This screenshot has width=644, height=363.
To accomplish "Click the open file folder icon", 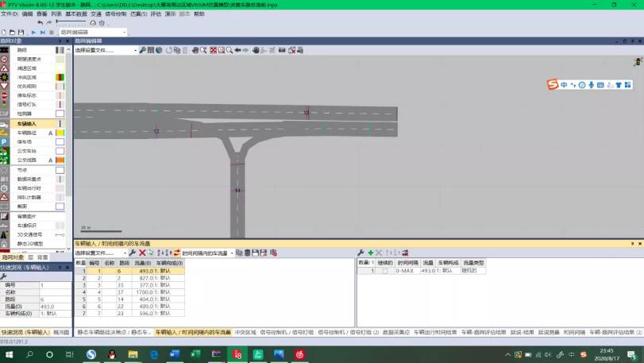I will pyautogui.click(x=13, y=32).
